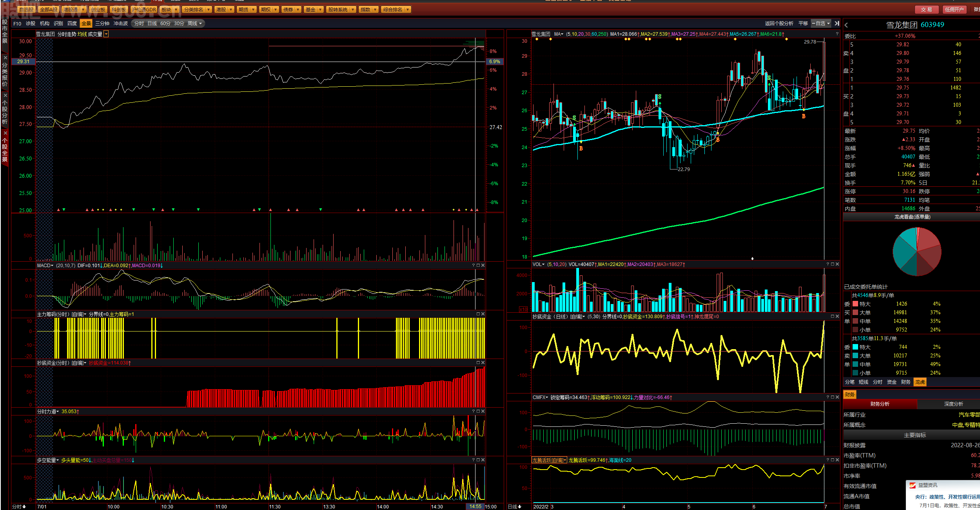Viewport: 980px width, 510px height.
Task: Open 周线 period dropdown
Action: point(195,24)
